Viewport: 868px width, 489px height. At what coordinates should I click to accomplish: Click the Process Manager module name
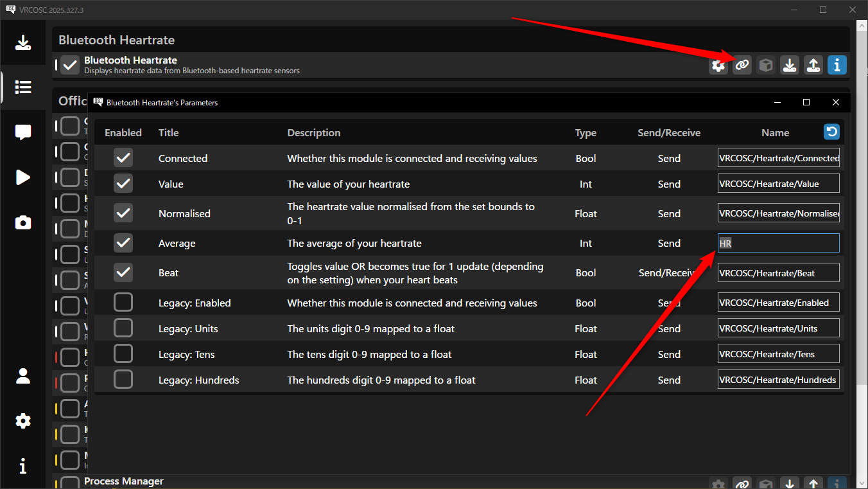124,481
